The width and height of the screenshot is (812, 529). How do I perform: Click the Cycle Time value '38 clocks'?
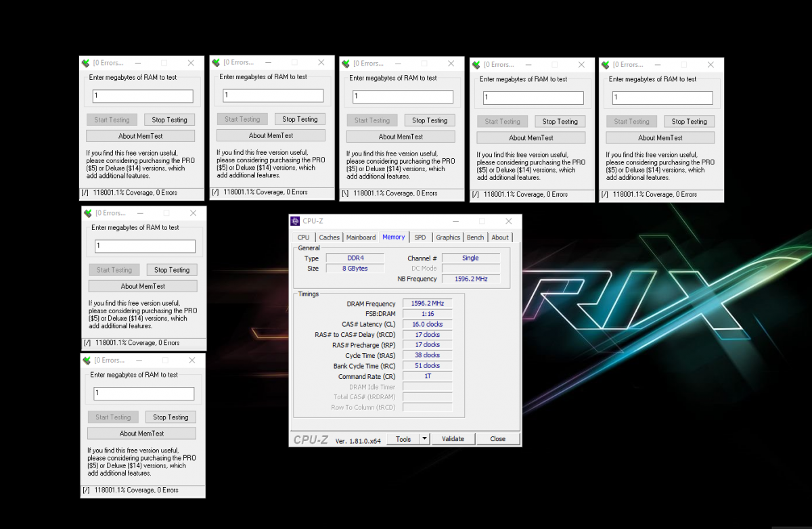point(428,355)
